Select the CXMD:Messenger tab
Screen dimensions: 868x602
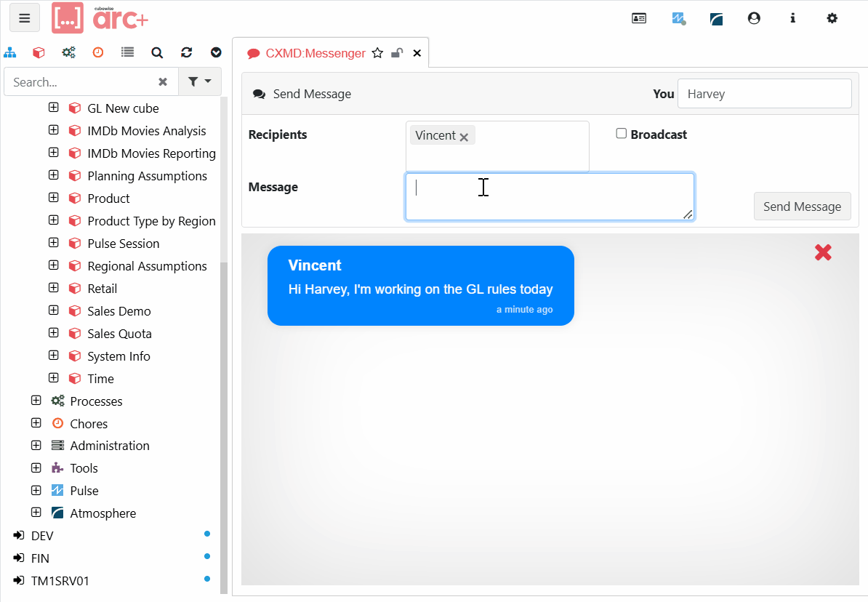click(x=315, y=53)
